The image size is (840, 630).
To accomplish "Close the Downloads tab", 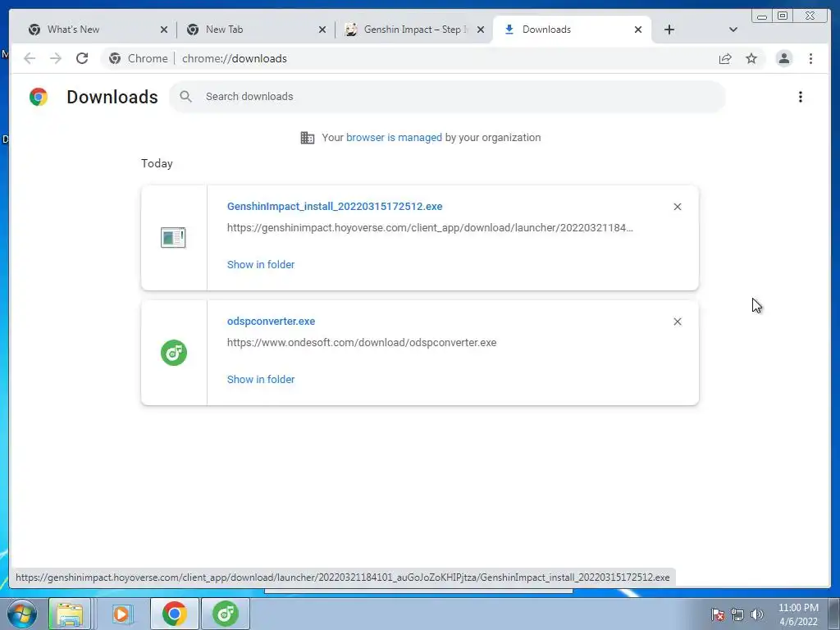I will point(638,30).
